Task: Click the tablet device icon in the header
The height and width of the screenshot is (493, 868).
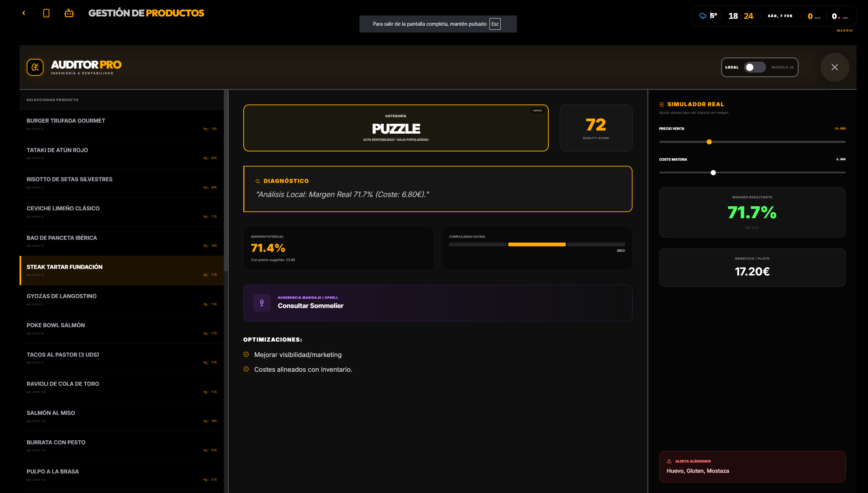Action: pos(46,13)
